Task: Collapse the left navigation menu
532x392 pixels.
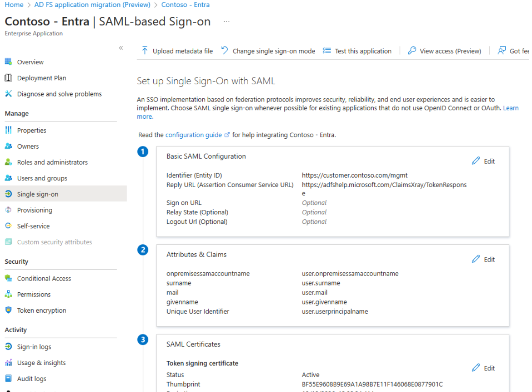Action: tap(121, 48)
